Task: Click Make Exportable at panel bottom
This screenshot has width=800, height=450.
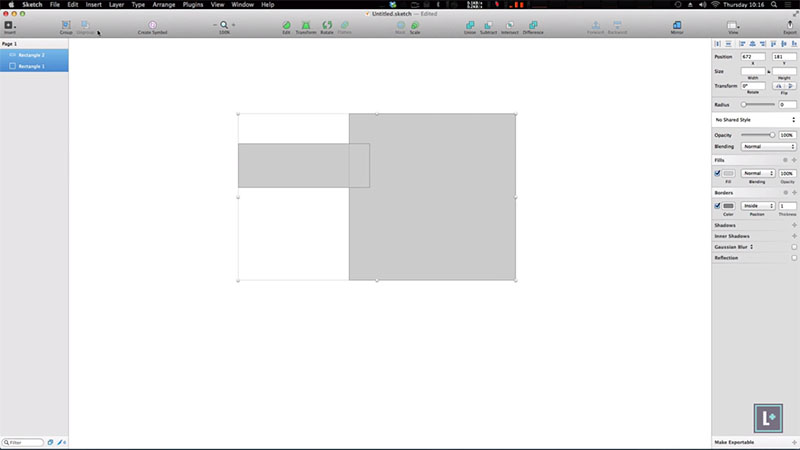Action: point(735,441)
